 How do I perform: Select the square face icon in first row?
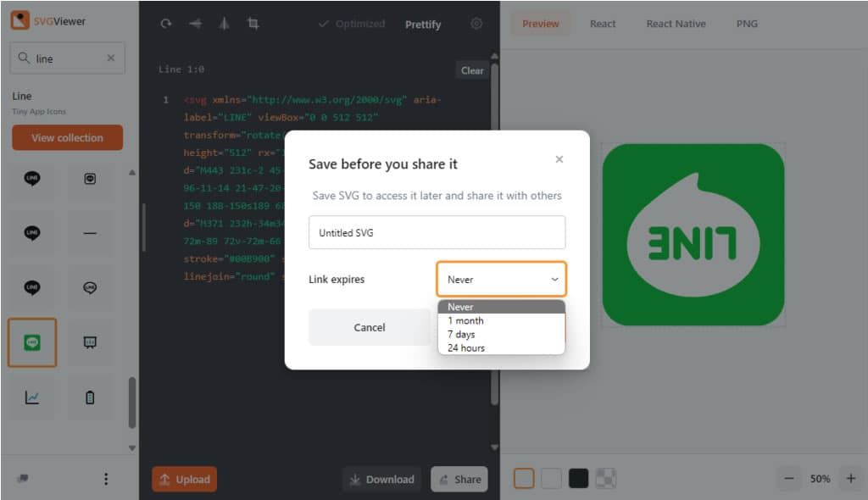(x=90, y=178)
